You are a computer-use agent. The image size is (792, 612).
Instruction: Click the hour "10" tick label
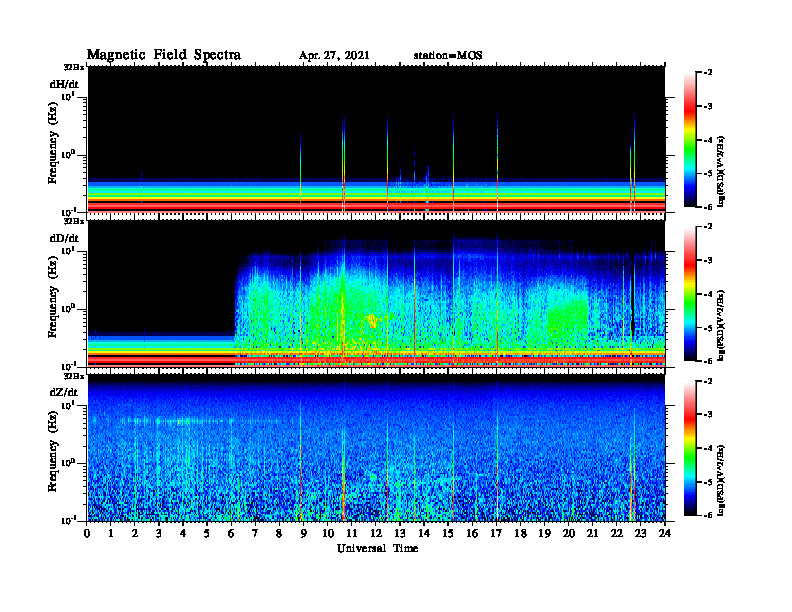328,533
